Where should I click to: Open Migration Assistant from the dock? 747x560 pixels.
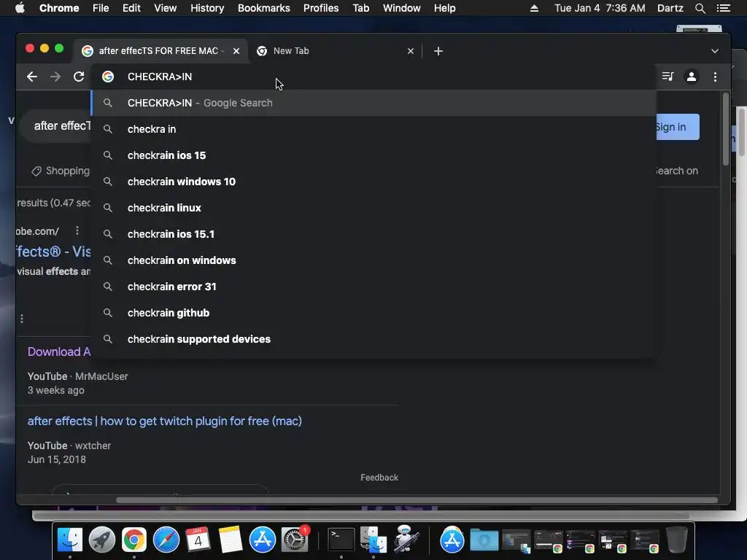[x=373, y=540]
